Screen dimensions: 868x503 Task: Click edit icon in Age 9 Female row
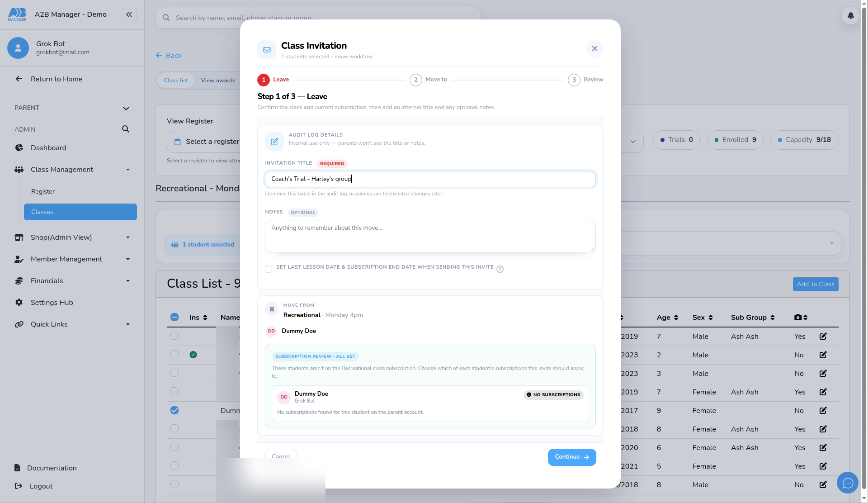click(823, 411)
